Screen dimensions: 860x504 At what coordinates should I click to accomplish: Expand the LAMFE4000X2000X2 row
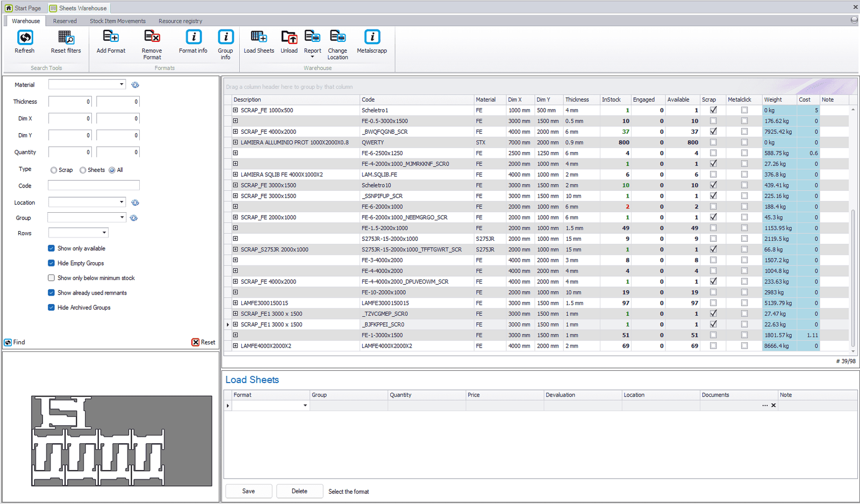[235, 346]
